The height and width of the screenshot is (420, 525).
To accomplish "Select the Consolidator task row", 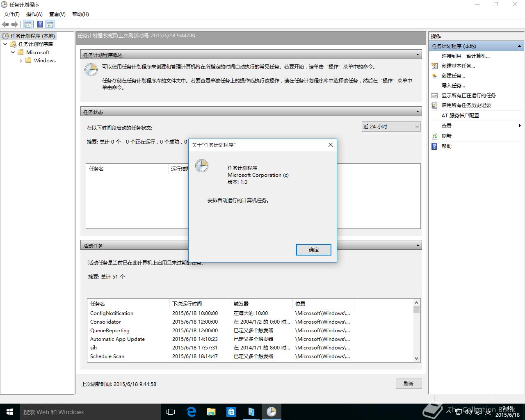I will click(250, 322).
